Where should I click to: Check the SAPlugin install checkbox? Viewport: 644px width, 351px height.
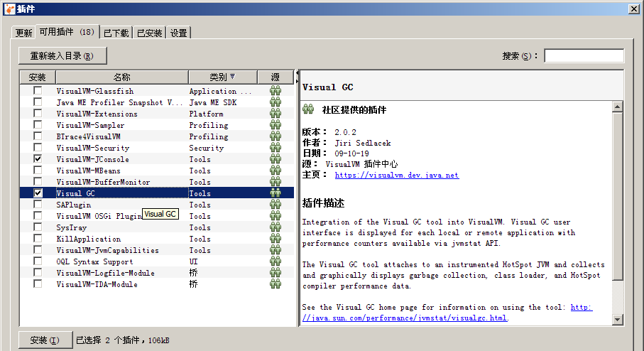click(38, 204)
